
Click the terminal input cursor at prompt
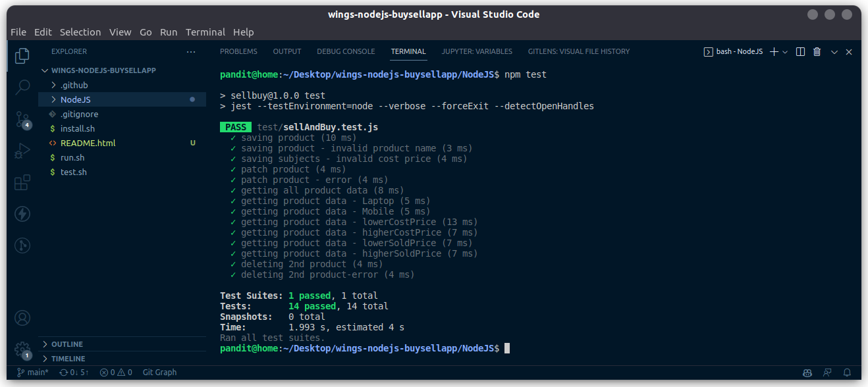pos(507,348)
